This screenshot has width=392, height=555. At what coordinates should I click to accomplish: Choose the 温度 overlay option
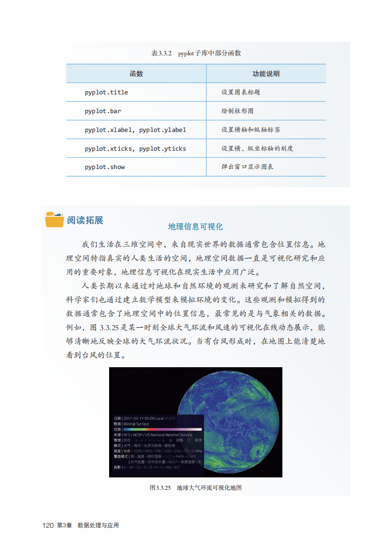tap(141, 457)
